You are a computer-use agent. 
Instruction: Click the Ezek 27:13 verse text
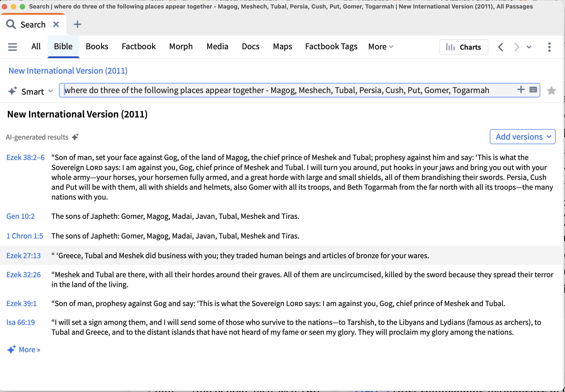pos(240,256)
